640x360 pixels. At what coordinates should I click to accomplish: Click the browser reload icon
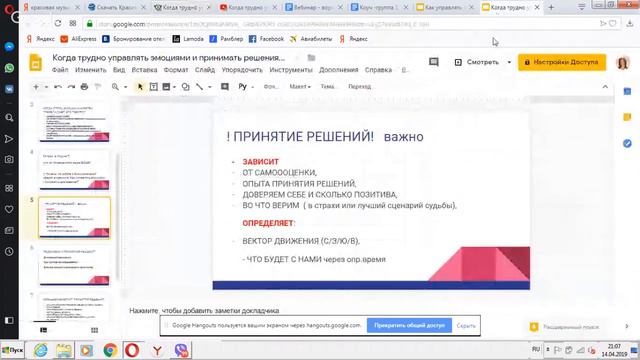58,23
